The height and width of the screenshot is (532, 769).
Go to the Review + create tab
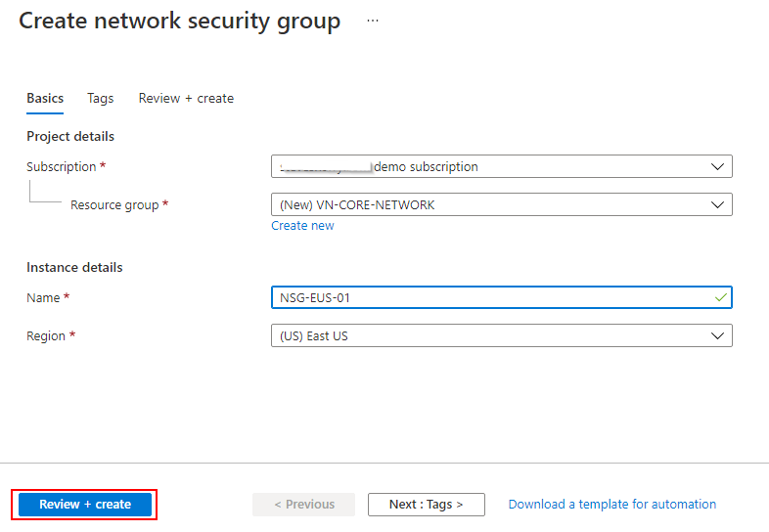pos(186,98)
